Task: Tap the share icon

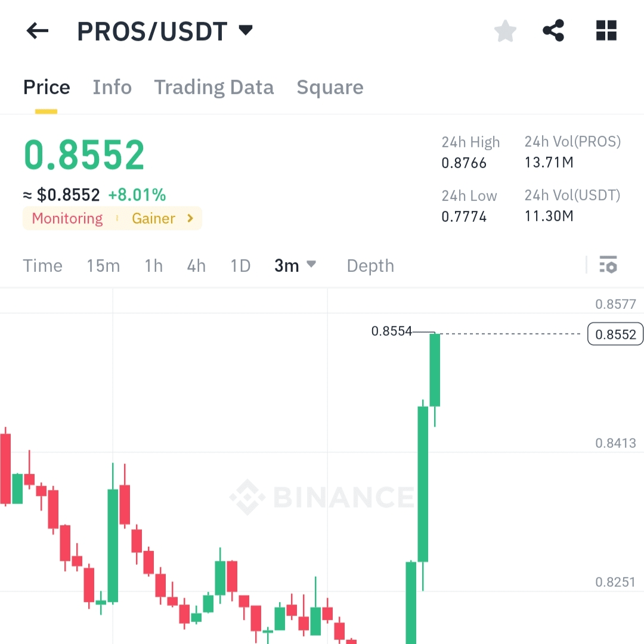Action: pyautogui.click(x=553, y=31)
